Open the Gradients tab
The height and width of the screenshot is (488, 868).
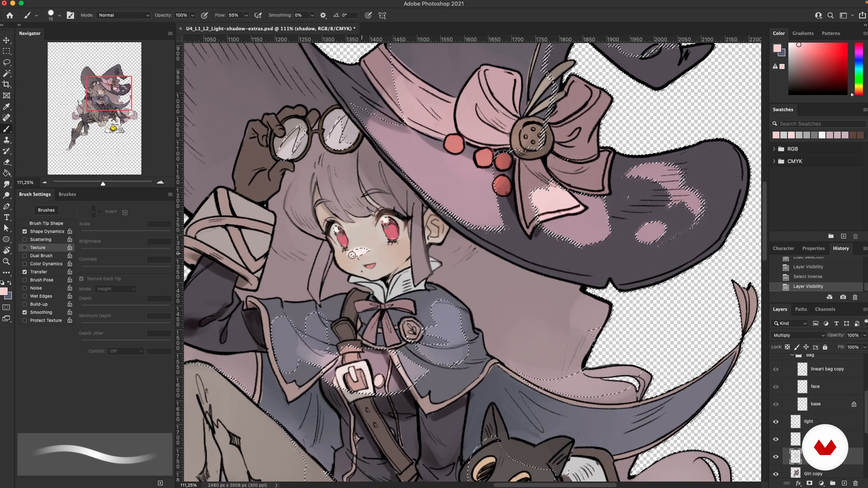(x=803, y=33)
